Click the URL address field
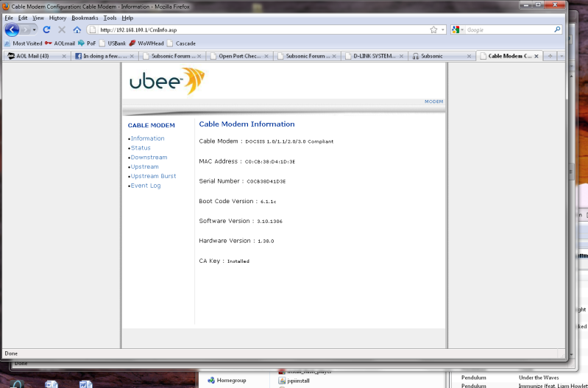 pos(263,29)
